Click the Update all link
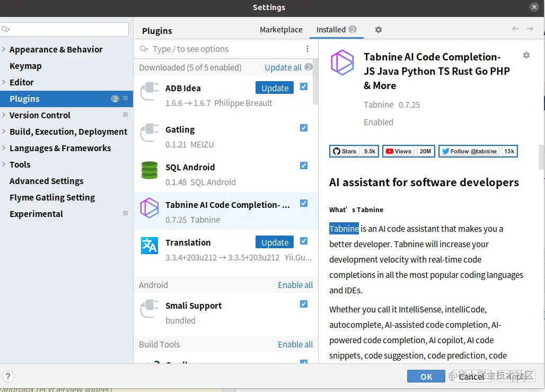This screenshot has width=545, height=392. [x=284, y=67]
